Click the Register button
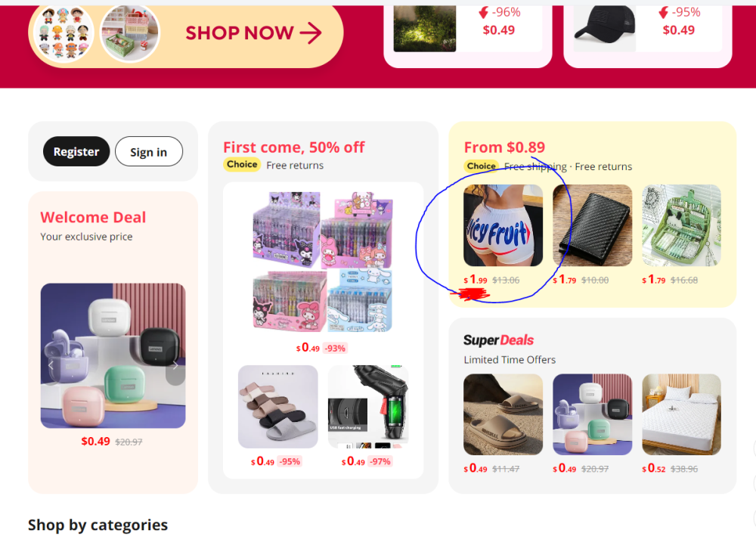 pyautogui.click(x=76, y=151)
